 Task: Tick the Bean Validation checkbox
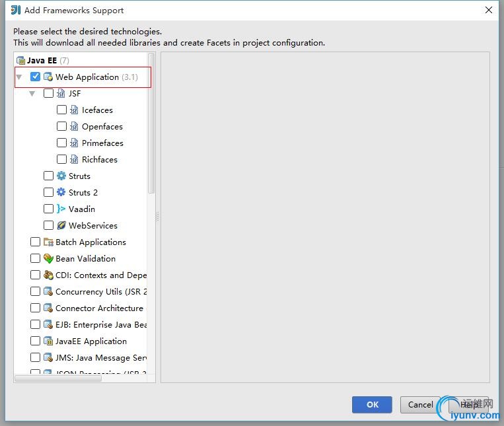[35, 258]
